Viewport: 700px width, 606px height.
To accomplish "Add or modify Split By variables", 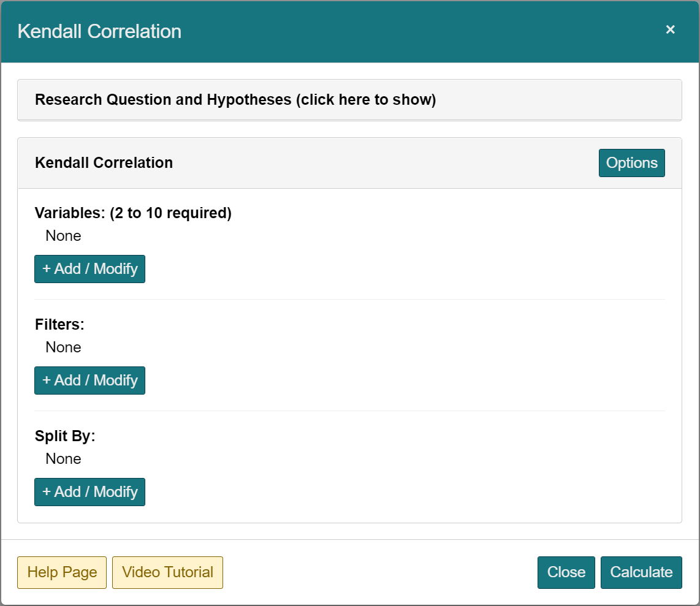I will [x=89, y=492].
